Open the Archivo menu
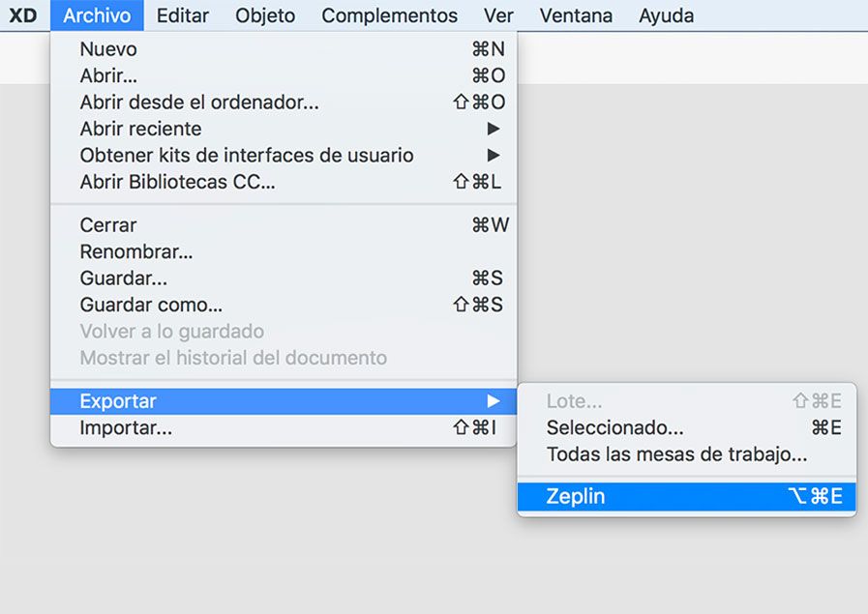 pos(96,15)
